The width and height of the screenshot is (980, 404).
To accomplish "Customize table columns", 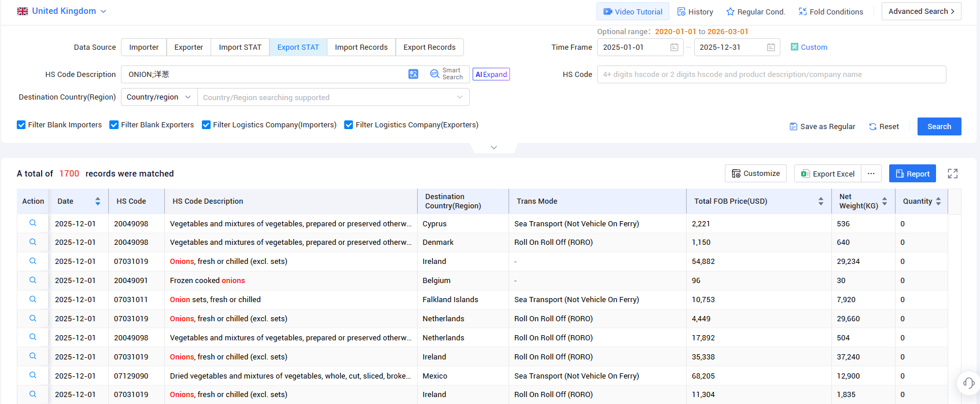I will 756,174.
